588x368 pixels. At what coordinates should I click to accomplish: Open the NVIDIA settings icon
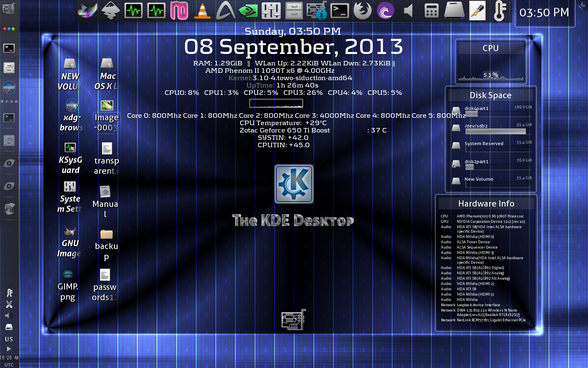point(248,11)
